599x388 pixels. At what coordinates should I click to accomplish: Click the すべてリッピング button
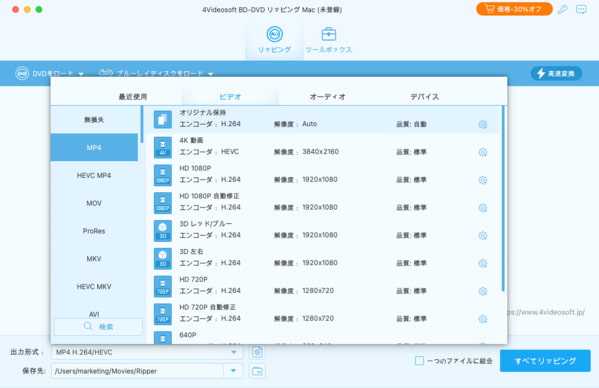pyautogui.click(x=545, y=361)
